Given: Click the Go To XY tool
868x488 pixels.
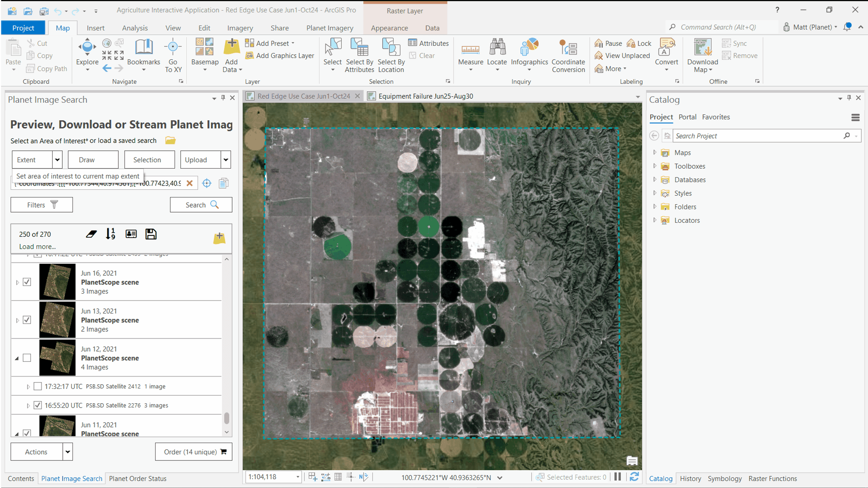Looking at the screenshot, I should 173,55.
